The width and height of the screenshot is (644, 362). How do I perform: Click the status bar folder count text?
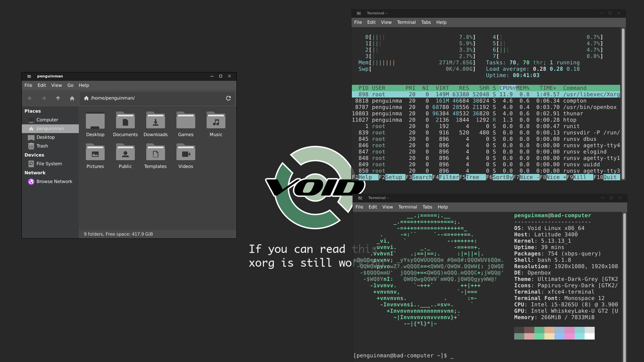point(118,234)
